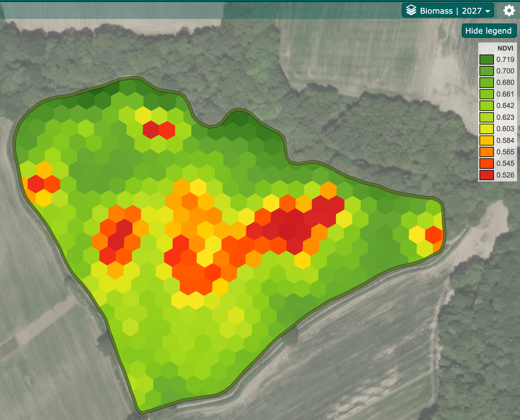This screenshot has width=520, height=420.
Task: Select the 0.642 legend color swatch
Action: [487, 106]
